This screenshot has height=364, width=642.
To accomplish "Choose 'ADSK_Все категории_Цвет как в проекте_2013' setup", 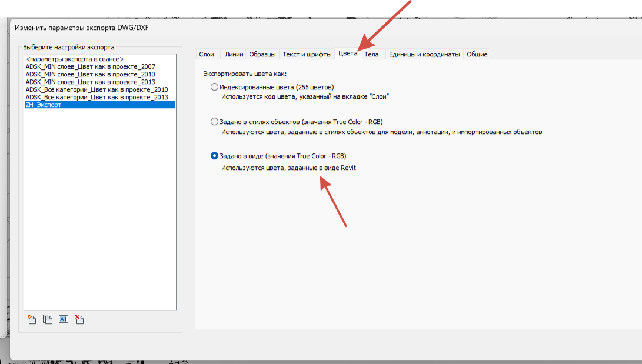I will tap(100, 98).
